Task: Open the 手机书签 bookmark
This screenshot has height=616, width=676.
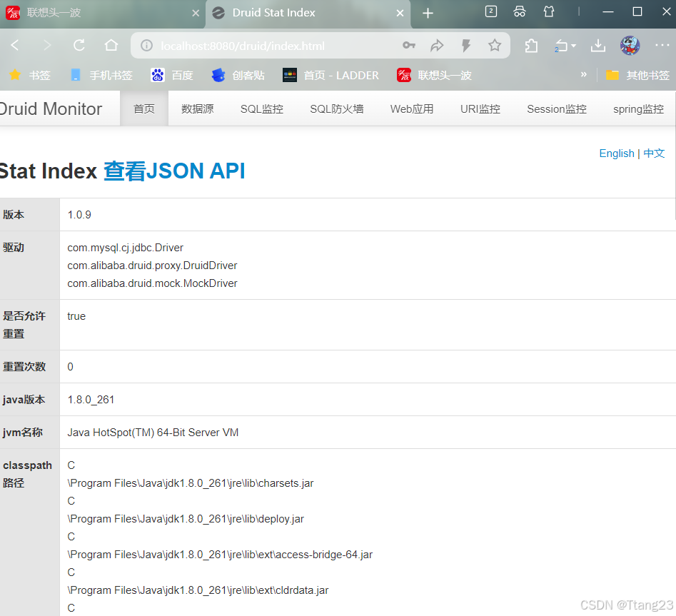Action: point(101,76)
